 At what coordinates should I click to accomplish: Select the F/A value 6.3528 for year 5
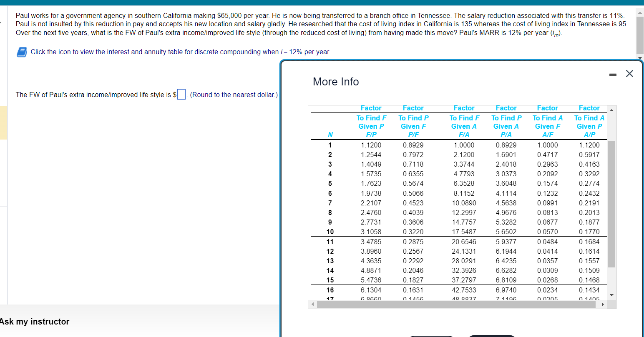[464, 183]
